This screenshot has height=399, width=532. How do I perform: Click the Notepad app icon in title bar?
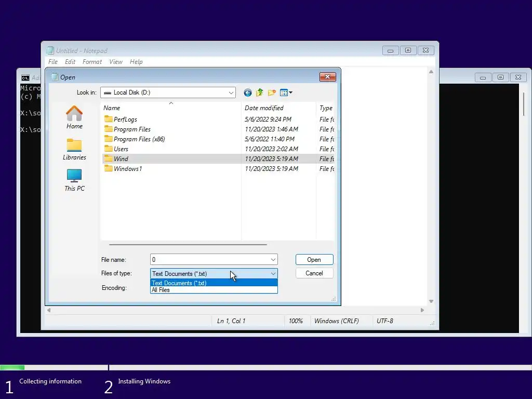[50, 50]
